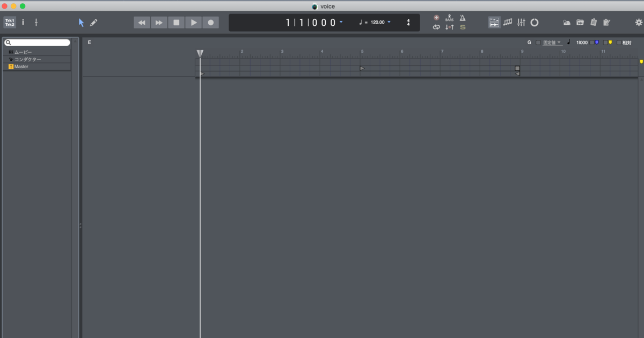The height and width of the screenshot is (338, 644).
Task: Click the triangle start marker at bar 1
Action: 202,74
